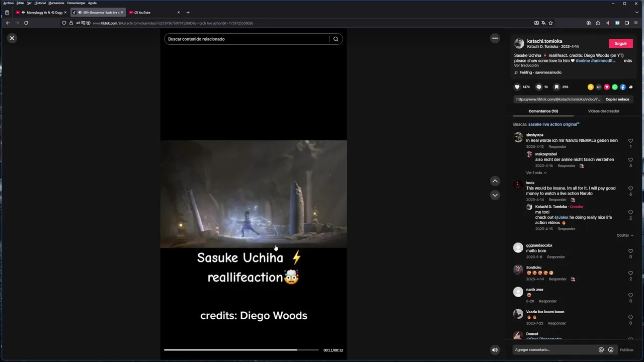This screenshot has width=644, height=362.
Task: Like the comment by slushy024
Action: pos(630,141)
